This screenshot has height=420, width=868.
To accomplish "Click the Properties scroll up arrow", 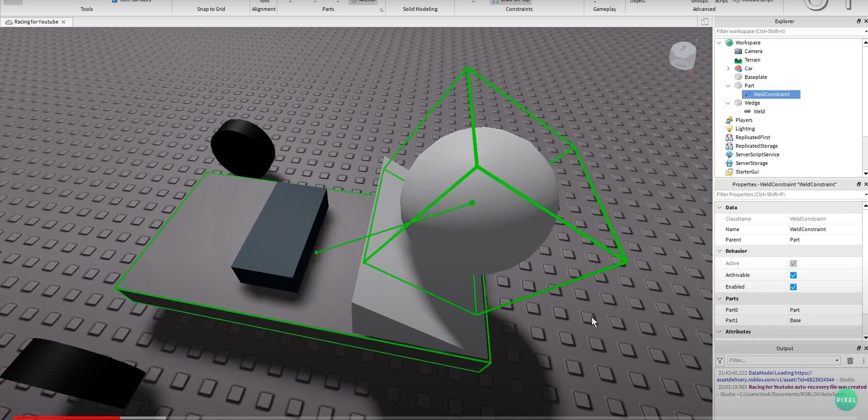I will coord(865,206).
